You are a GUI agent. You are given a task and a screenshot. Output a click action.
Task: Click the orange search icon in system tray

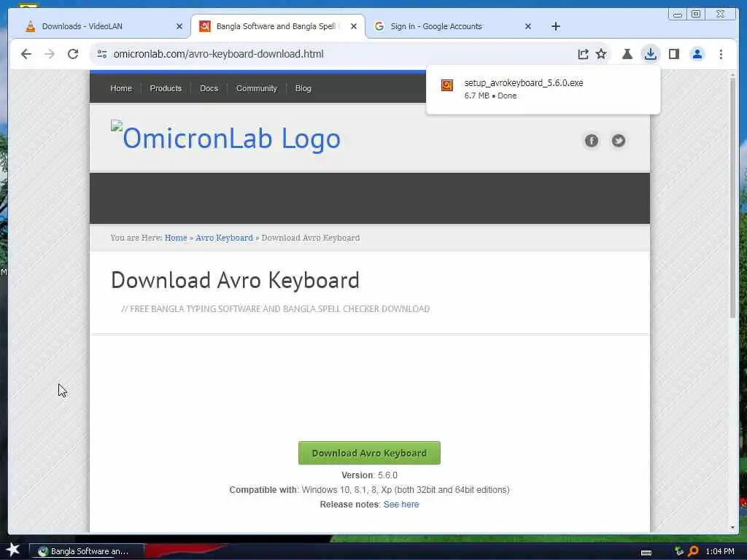click(x=694, y=551)
